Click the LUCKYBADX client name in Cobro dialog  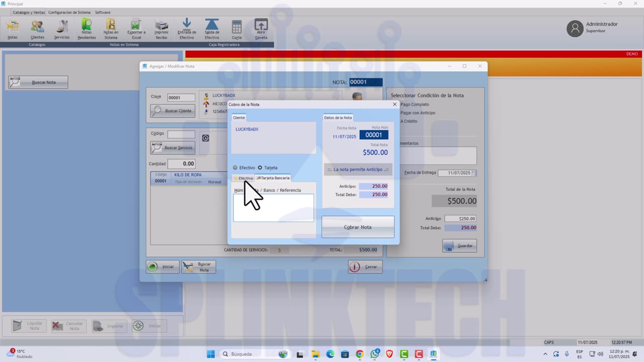247,129
